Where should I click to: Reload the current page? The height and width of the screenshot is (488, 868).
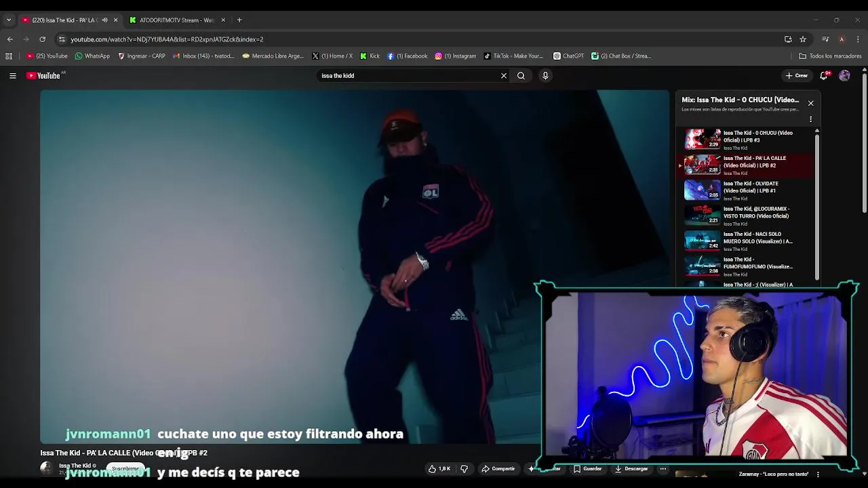point(42,39)
